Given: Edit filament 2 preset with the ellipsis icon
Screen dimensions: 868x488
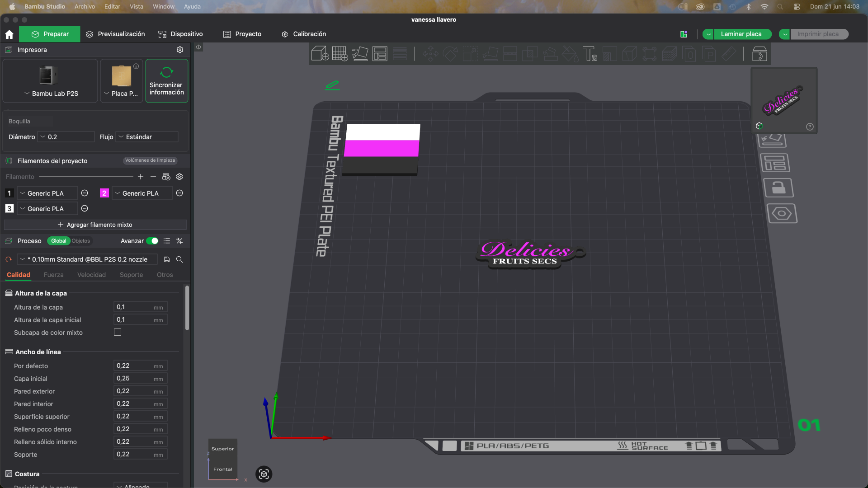Looking at the screenshot, I should click(179, 193).
